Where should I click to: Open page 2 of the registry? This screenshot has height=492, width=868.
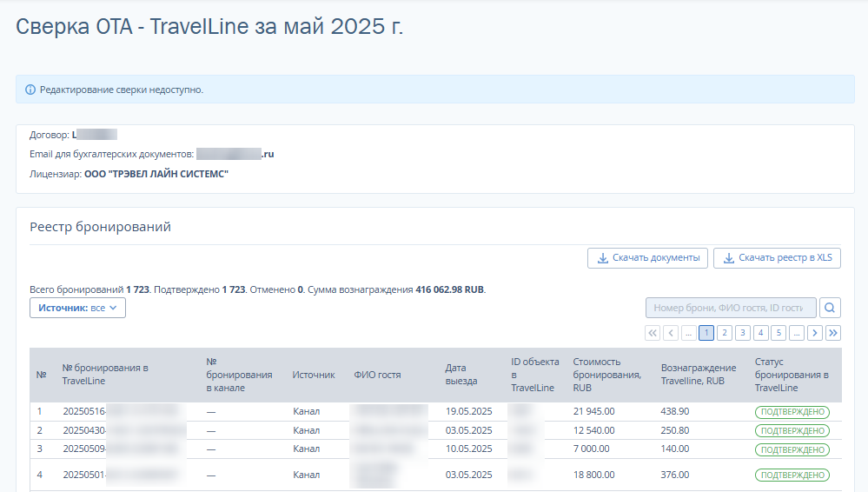click(x=725, y=333)
